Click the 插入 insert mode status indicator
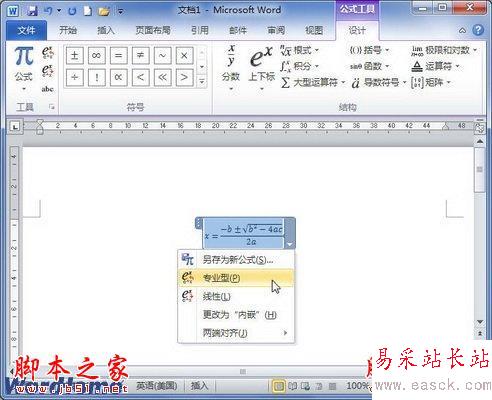This screenshot has height=400, width=492. pyautogui.click(x=199, y=386)
